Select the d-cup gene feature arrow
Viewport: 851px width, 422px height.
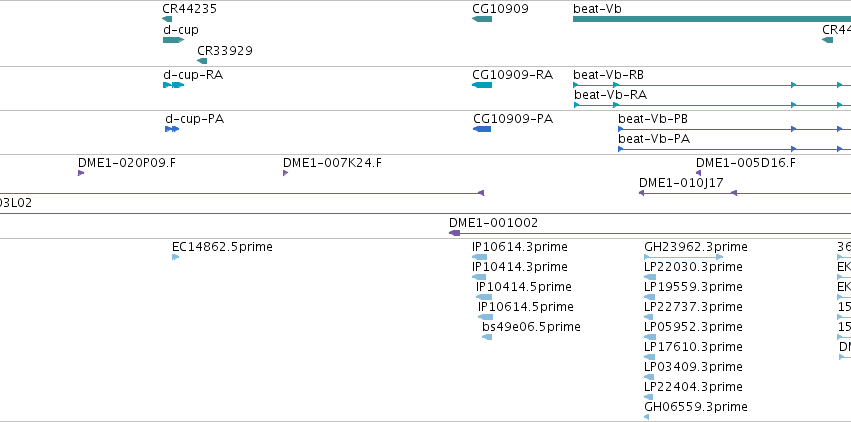coord(172,40)
